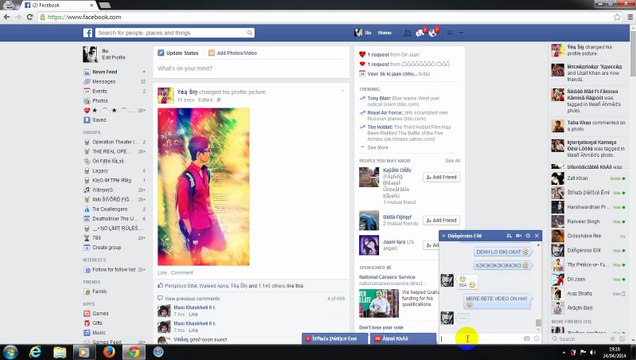636x360 pixels.
Task: Open post options arrow on profile picture post
Action: point(343,91)
